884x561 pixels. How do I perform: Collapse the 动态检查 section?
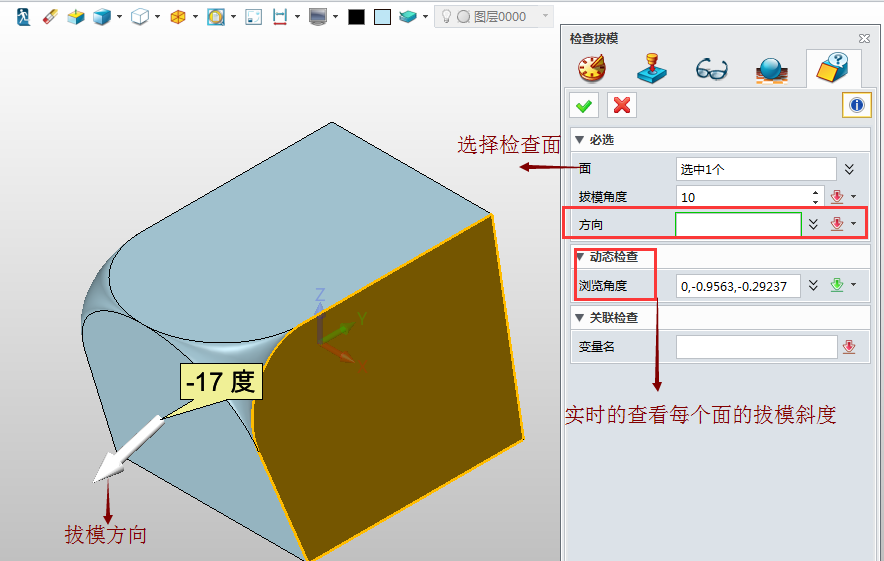click(579, 257)
